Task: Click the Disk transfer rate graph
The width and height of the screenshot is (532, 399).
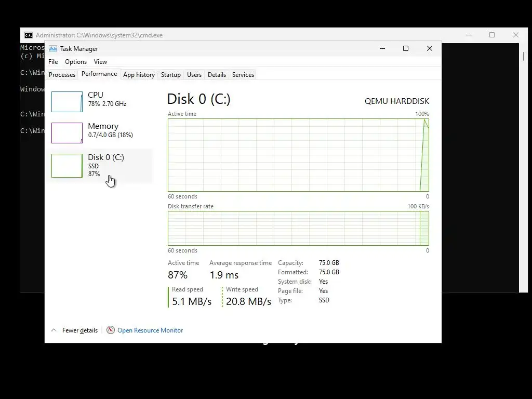Action: point(298,229)
